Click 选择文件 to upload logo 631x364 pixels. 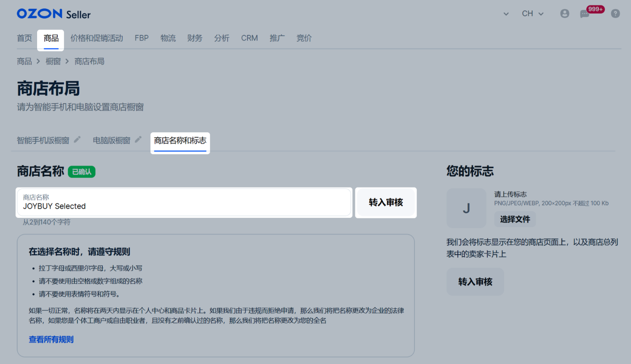tap(515, 219)
